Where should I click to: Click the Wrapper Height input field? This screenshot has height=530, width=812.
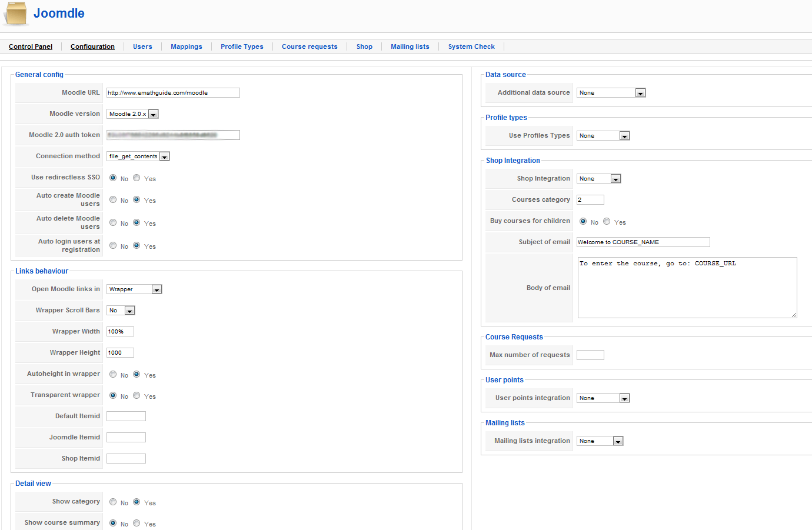click(x=120, y=353)
